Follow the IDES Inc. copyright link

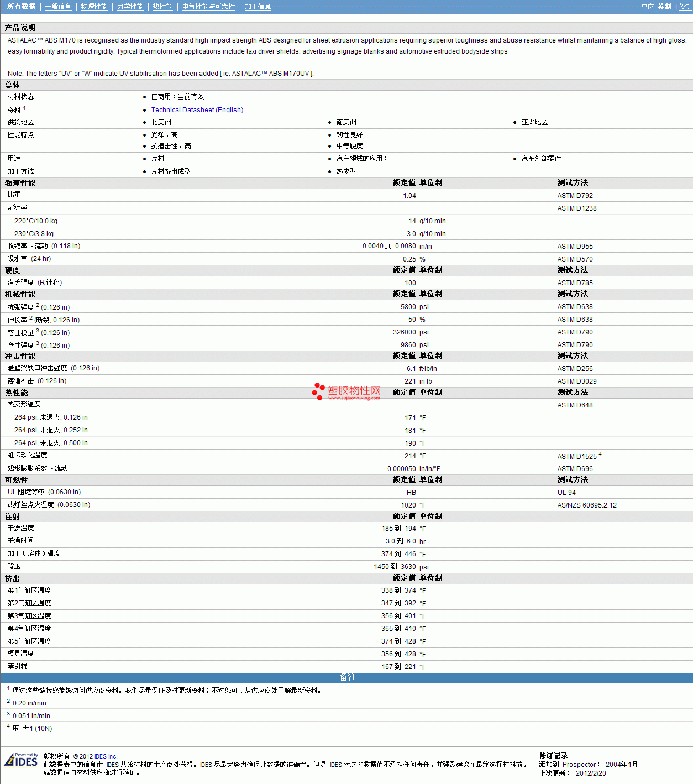point(106,756)
